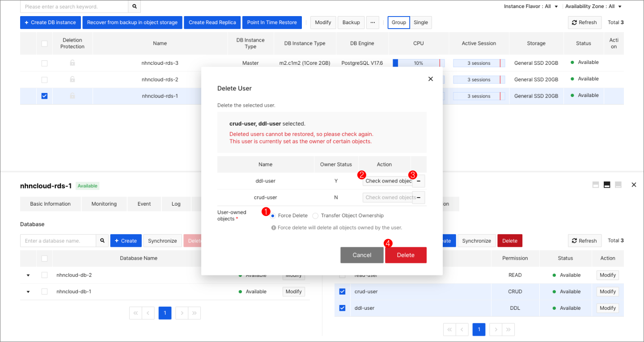Screen dimensions: 644x342
Task: Select the Transfer Object Ownership option
Action: pyautogui.click(x=315, y=215)
